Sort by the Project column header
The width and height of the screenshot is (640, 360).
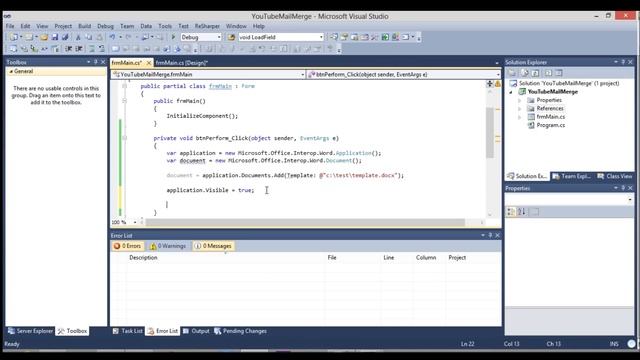pyautogui.click(x=457, y=258)
